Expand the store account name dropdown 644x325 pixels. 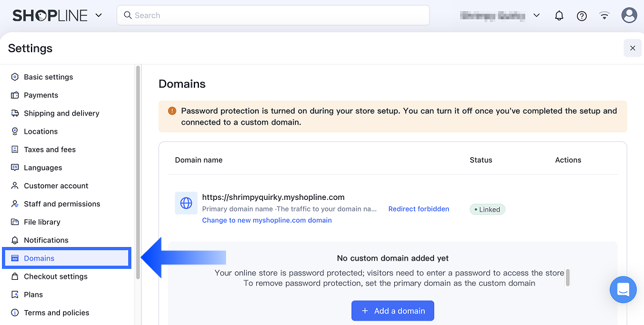point(536,15)
